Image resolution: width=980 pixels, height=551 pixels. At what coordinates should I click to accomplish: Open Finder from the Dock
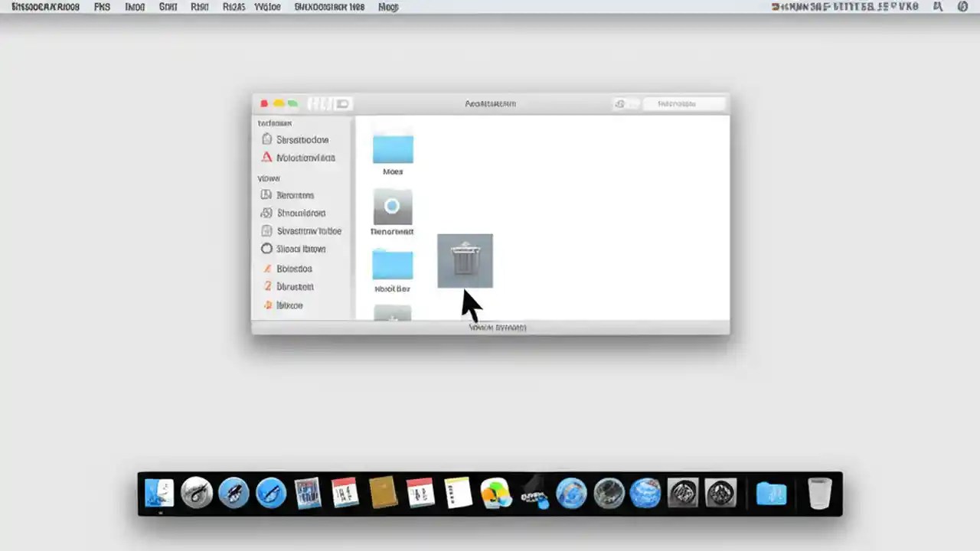point(158,494)
